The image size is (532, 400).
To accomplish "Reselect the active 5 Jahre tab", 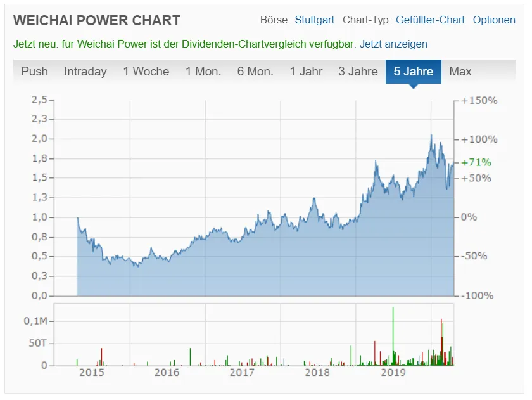I will (413, 72).
